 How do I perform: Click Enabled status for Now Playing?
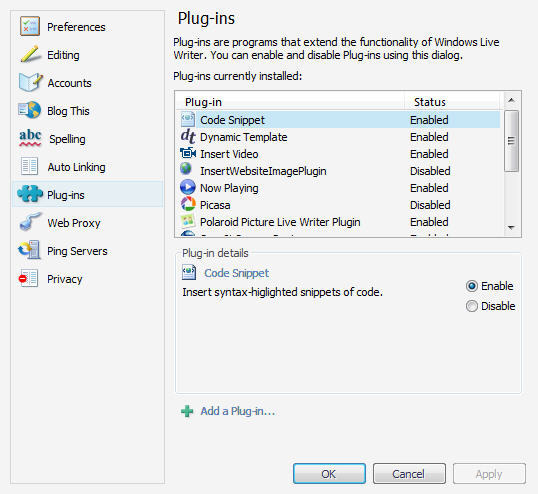tap(429, 188)
